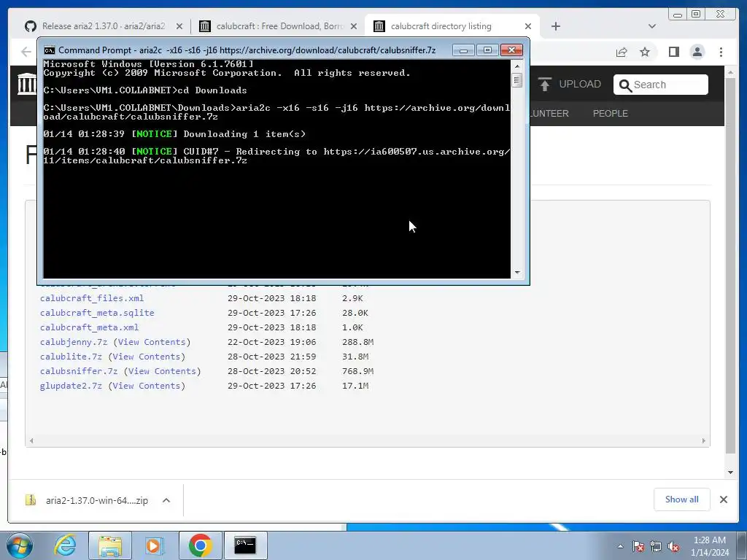747x560 pixels.
Task: Click the Chrome taskbar icon
Action: pos(200,545)
